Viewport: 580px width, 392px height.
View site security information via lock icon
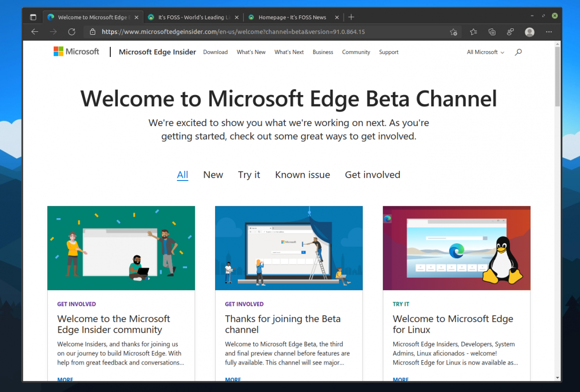(93, 32)
